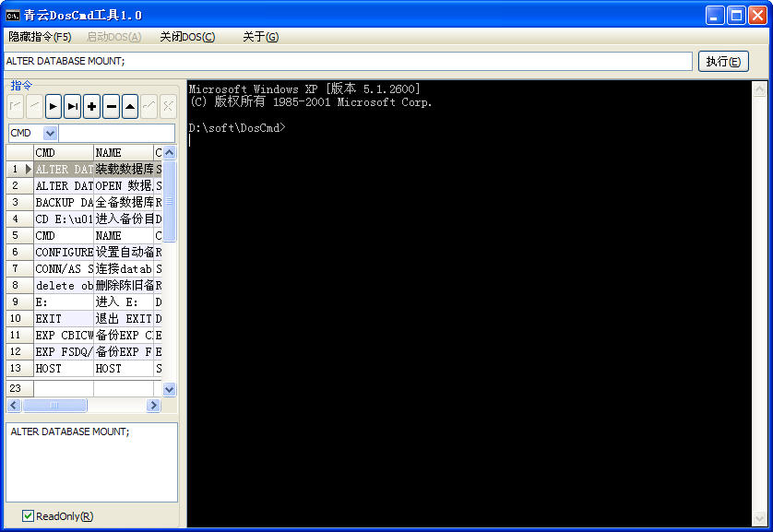Screen dimensions: 773x532
Task: Select the E: row 9
Action: pos(84,302)
